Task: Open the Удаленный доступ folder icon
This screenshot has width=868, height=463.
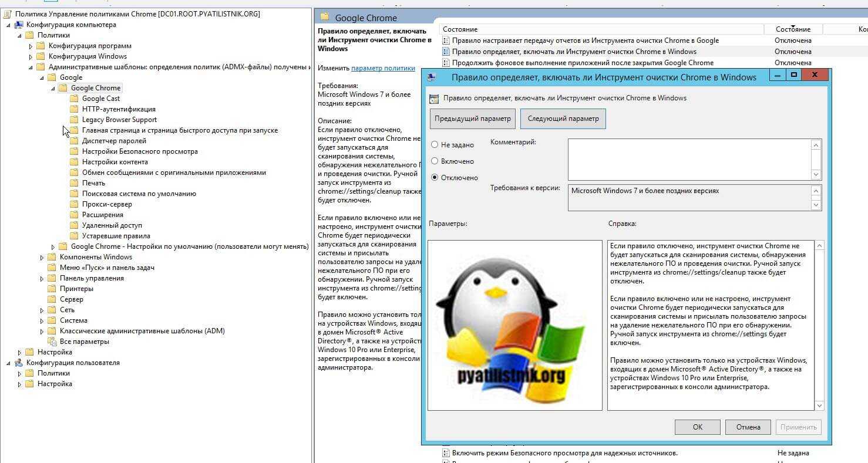Action: [x=74, y=225]
